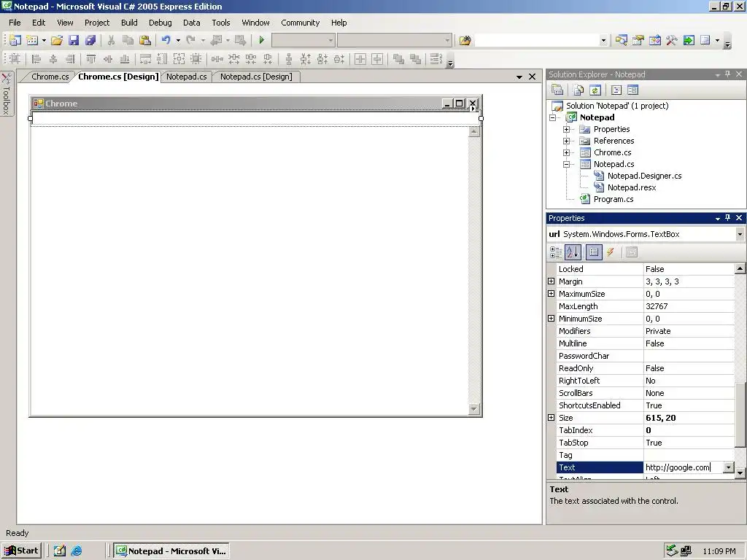747x560 pixels.
Task: Click the New Project toolbar icon
Action: pos(15,41)
